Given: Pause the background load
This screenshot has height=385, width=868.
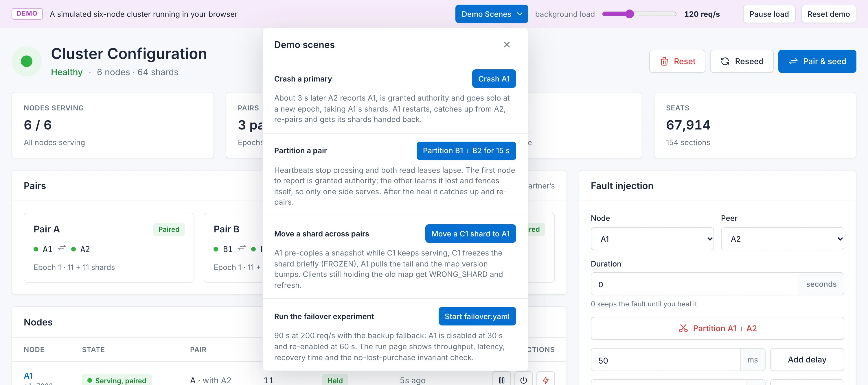Looking at the screenshot, I should pos(769,14).
